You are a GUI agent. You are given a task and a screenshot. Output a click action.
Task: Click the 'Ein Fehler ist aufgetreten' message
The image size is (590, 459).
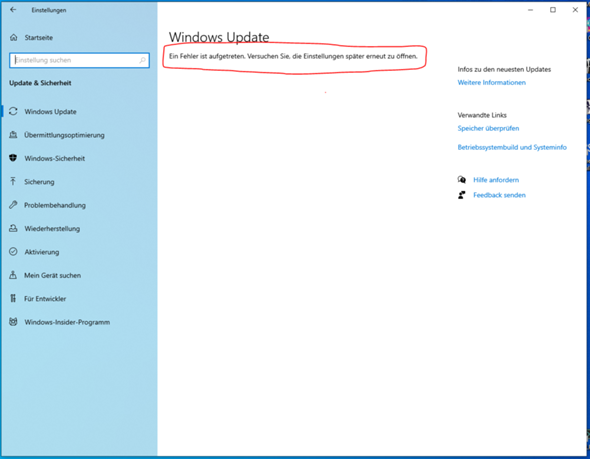[x=293, y=56]
